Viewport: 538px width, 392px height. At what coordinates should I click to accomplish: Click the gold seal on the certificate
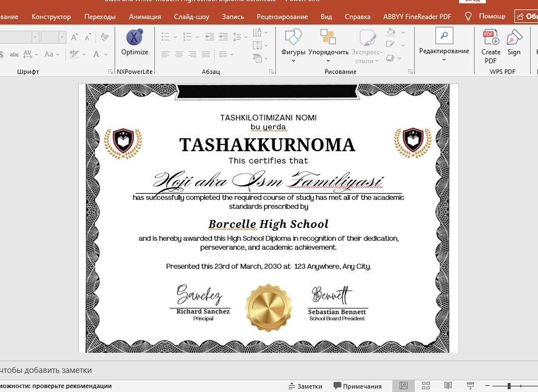268,308
